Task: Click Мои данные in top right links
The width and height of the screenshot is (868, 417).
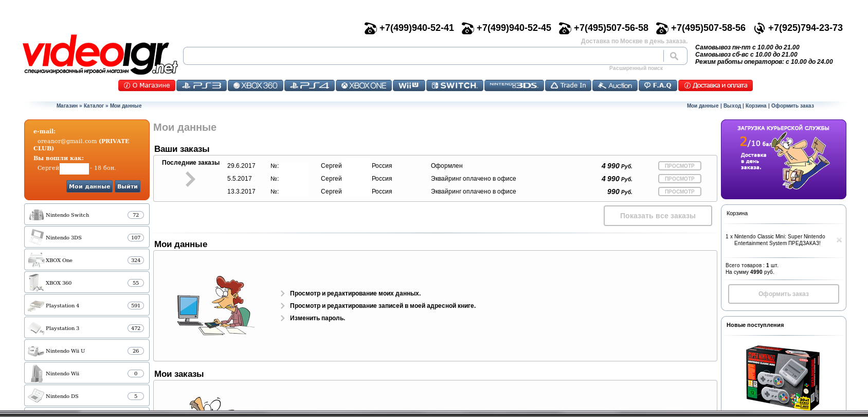Action: click(702, 106)
